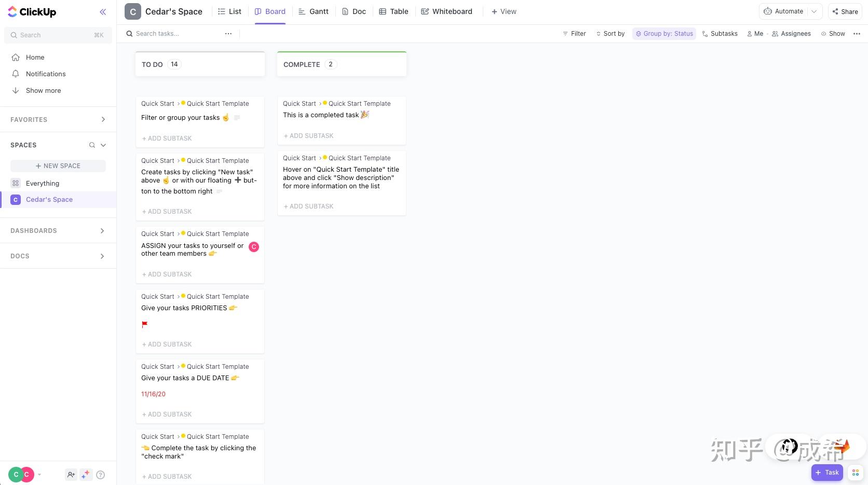Image resolution: width=868 pixels, height=485 pixels.
Task: Click search spaces magnifier icon
Action: (x=92, y=145)
